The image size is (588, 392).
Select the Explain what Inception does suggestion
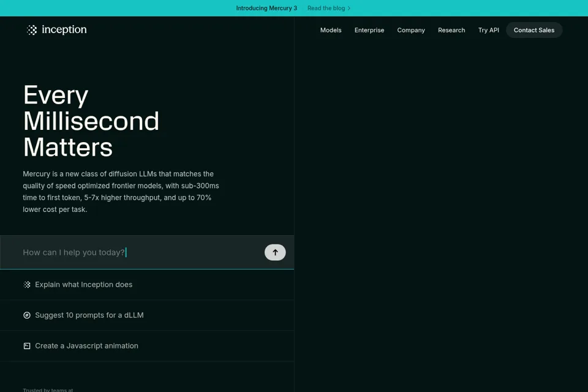(147, 285)
